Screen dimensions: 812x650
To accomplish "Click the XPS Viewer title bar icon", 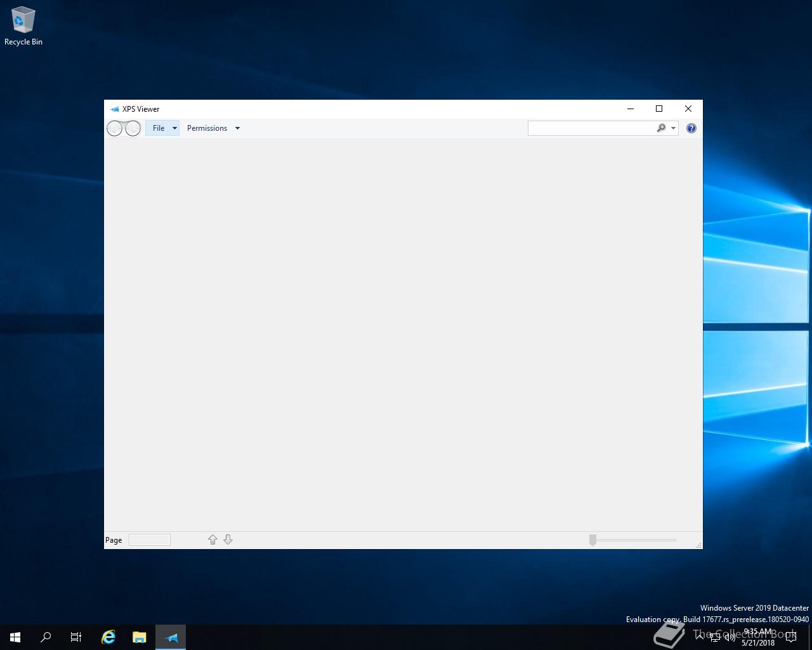I will click(x=114, y=109).
